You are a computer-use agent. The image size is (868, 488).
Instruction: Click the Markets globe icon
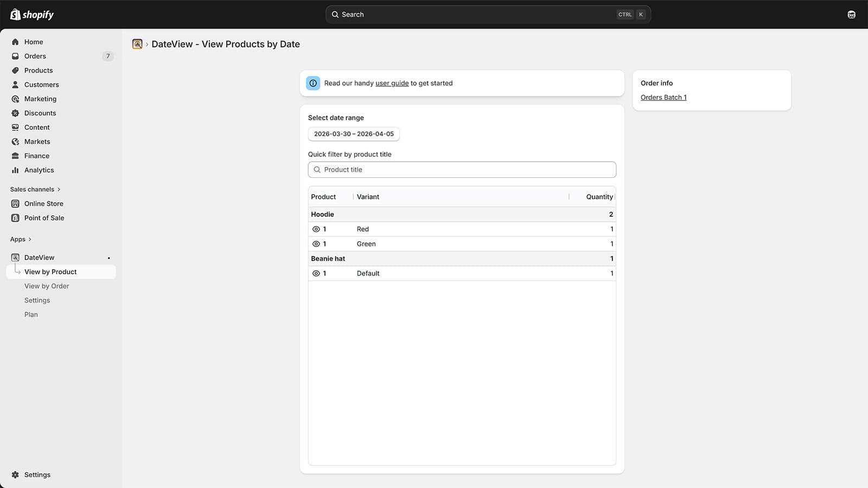click(15, 142)
